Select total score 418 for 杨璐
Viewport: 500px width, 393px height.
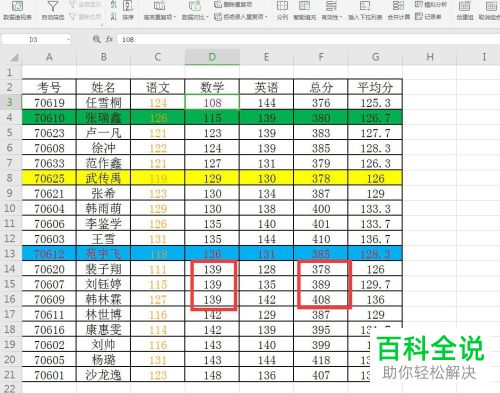point(321,360)
